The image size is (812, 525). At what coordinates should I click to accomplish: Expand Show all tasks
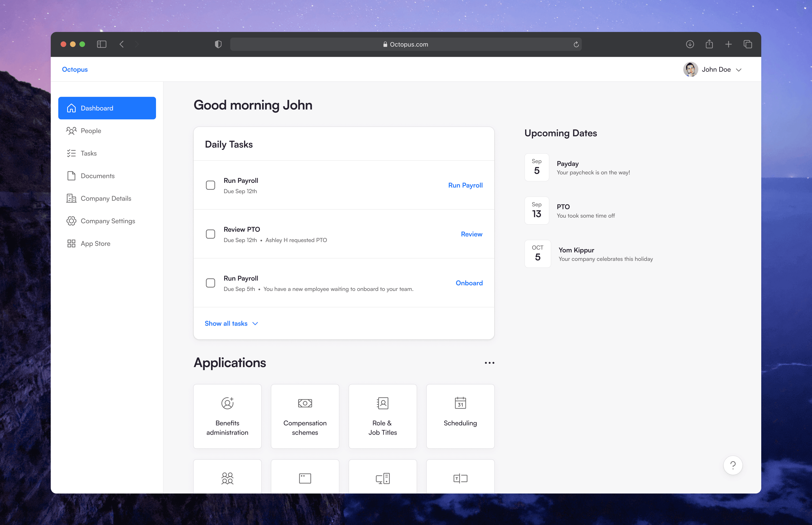pos(231,324)
